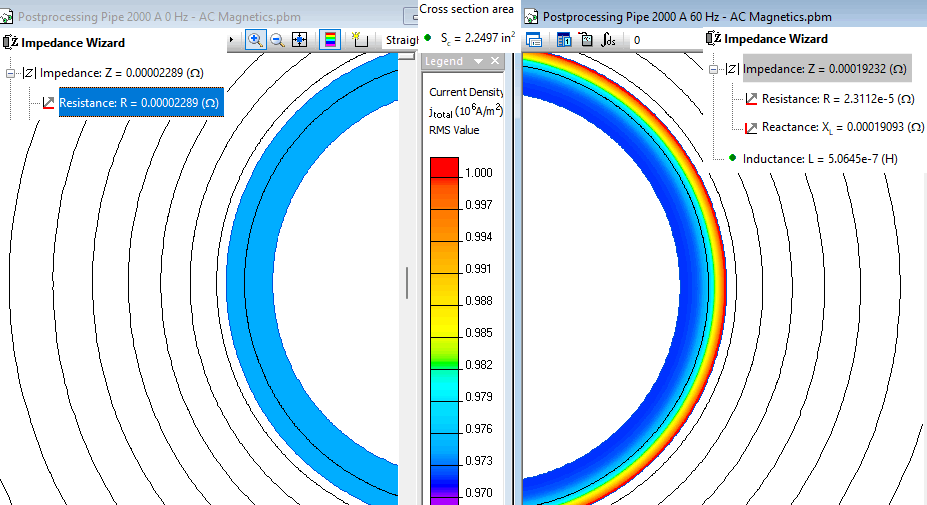Click the right Impedance Wizard Z icon
This screenshot has width=927, height=505.
(714, 38)
